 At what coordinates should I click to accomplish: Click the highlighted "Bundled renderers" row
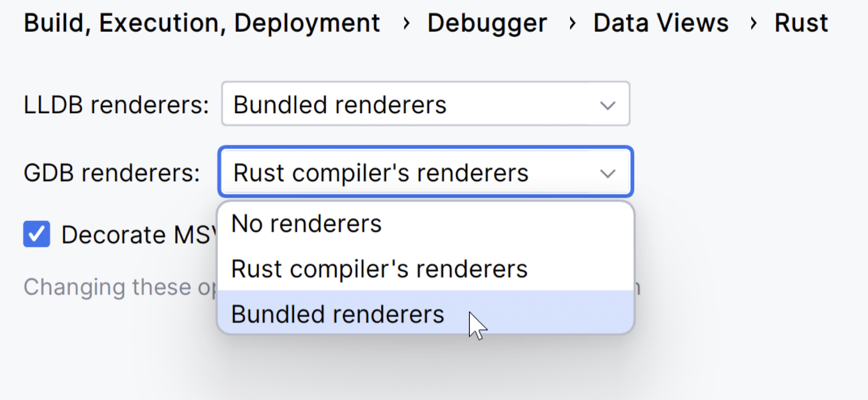(337, 314)
